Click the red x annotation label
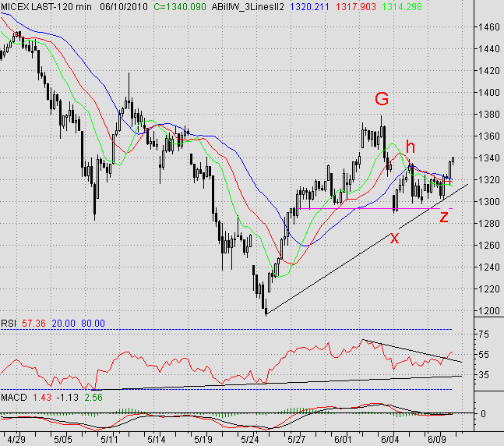This screenshot has width=504, height=446. coord(394,238)
